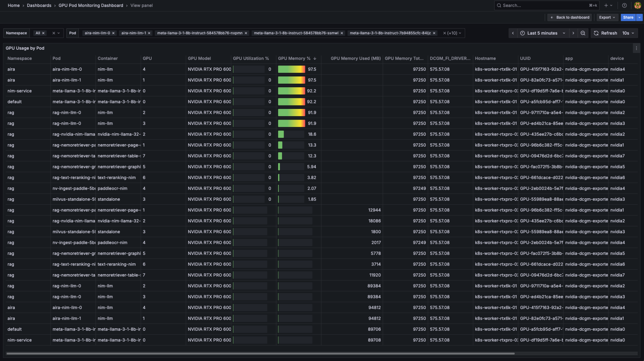Remove the ssmwl meta-llama pod chip
This screenshot has height=361, width=644.
(x=342, y=33)
